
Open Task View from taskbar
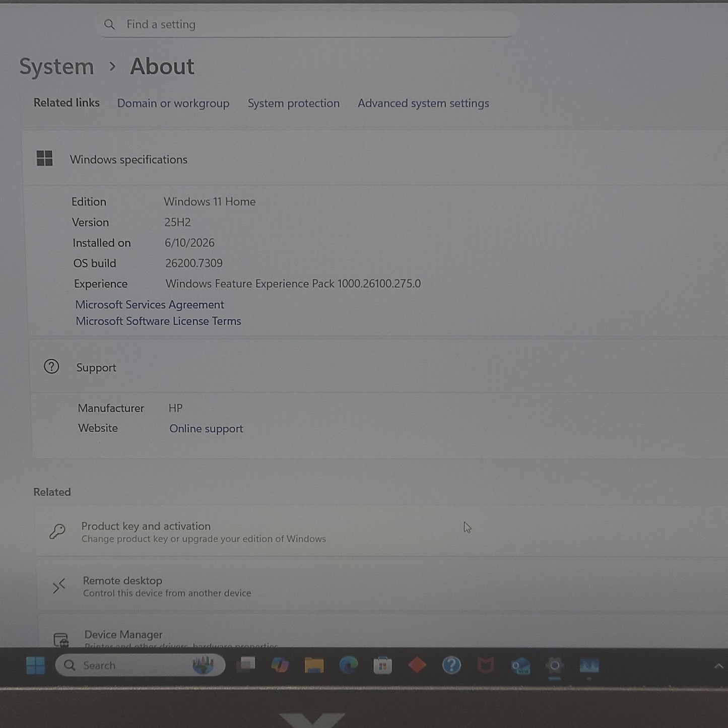[x=246, y=665]
